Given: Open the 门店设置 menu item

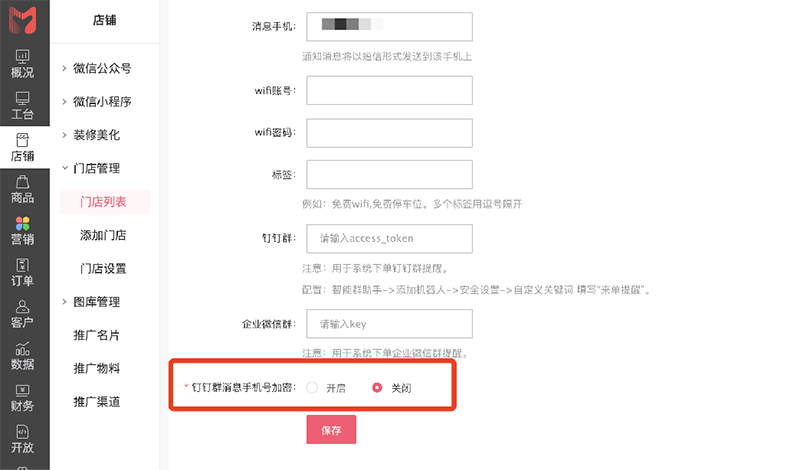Looking at the screenshot, I should pyautogui.click(x=103, y=268).
